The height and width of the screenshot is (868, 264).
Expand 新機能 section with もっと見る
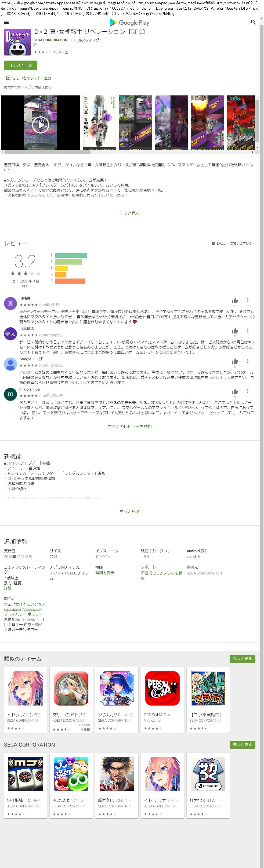click(130, 511)
